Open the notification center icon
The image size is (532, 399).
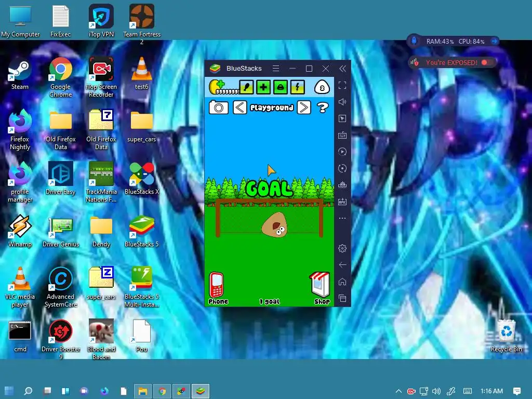point(517,391)
